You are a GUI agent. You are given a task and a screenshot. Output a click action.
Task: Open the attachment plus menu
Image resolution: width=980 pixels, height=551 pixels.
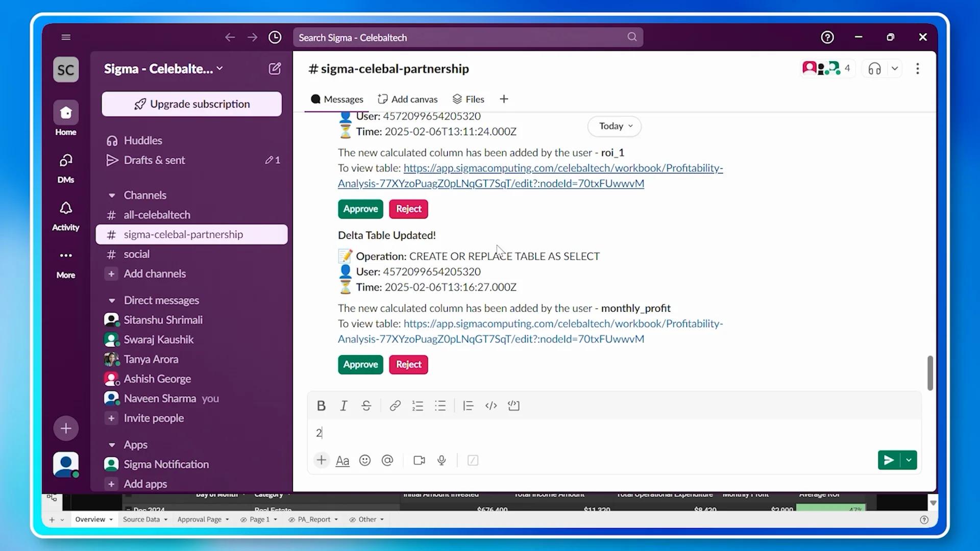tap(321, 460)
